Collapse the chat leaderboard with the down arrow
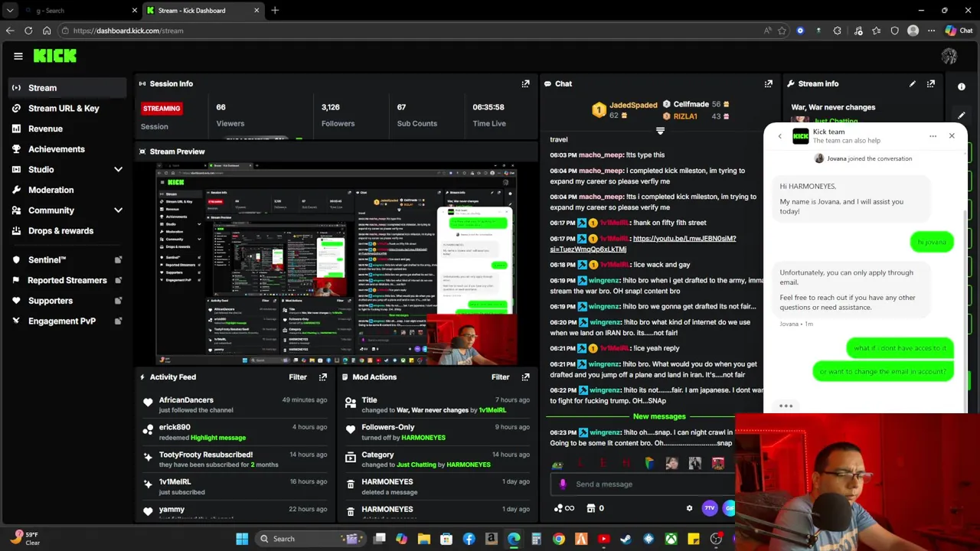The height and width of the screenshot is (551, 980). click(660, 132)
